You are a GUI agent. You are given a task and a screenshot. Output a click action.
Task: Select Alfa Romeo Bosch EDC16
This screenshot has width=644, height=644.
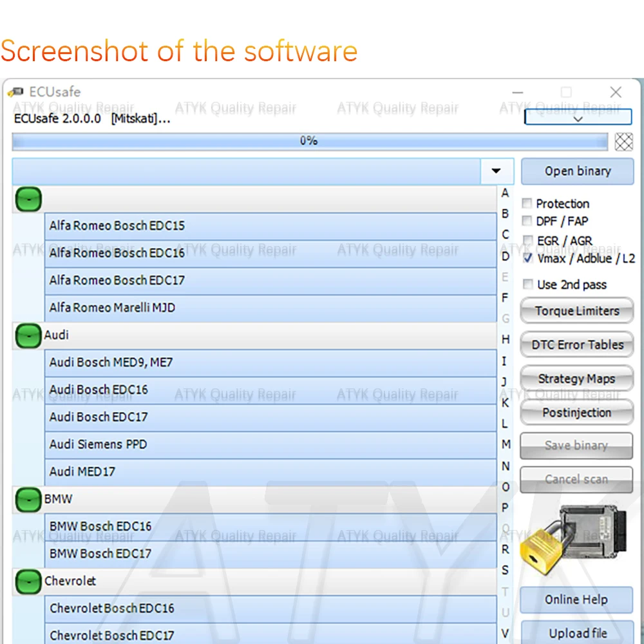click(x=270, y=253)
